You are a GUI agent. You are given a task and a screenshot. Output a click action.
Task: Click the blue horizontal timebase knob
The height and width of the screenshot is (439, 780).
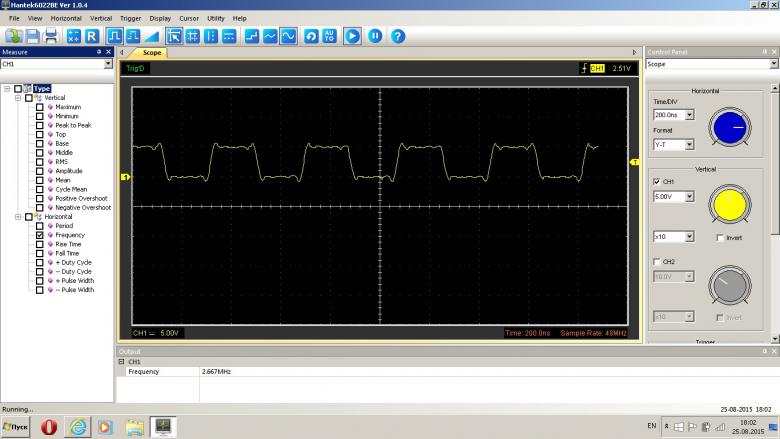point(729,126)
